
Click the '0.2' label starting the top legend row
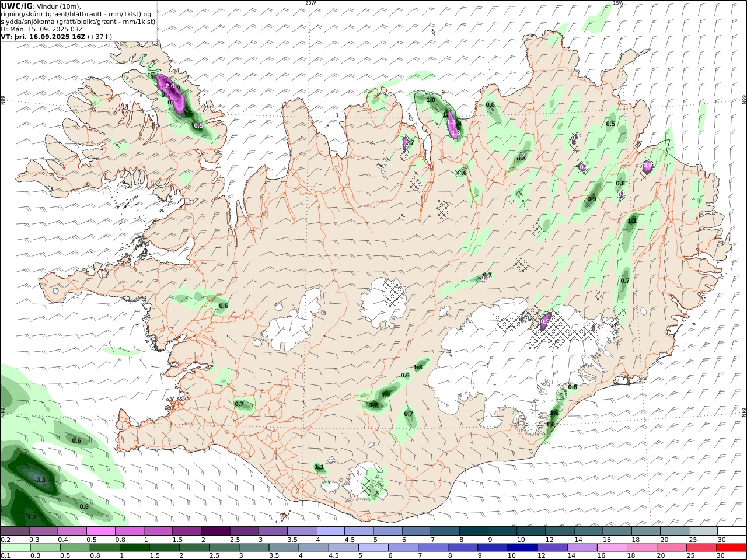pyautogui.click(x=5, y=540)
